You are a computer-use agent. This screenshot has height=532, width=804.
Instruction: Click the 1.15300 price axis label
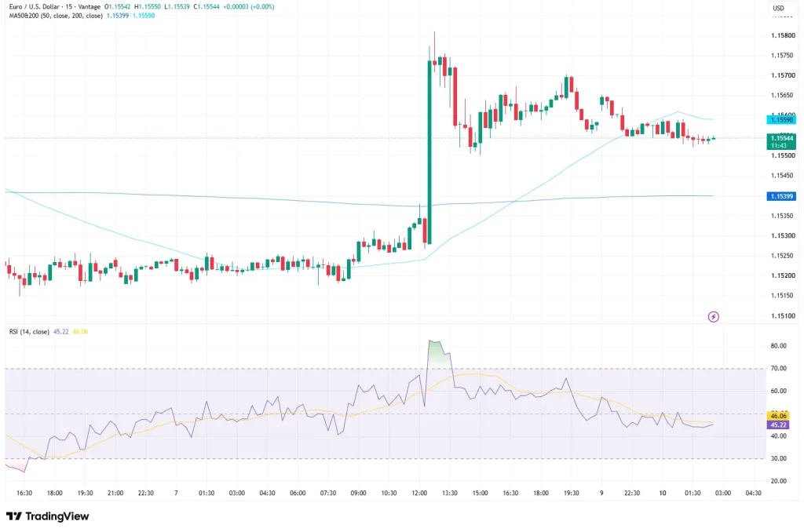(783, 235)
